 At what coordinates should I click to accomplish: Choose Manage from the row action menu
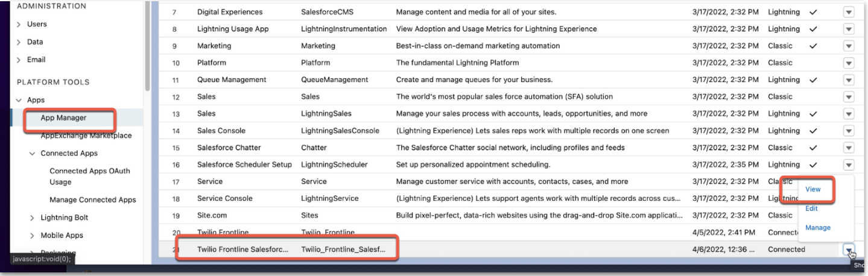coord(818,228)
